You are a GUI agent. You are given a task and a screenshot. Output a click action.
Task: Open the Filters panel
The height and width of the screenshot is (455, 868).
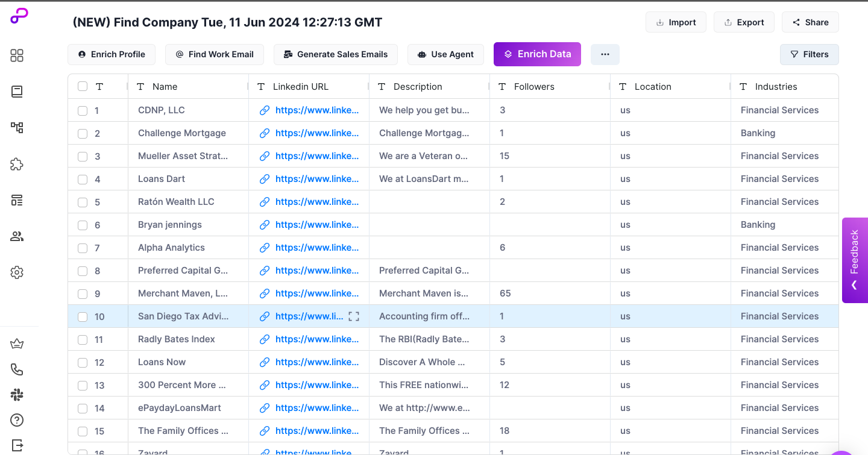point(809,54)
